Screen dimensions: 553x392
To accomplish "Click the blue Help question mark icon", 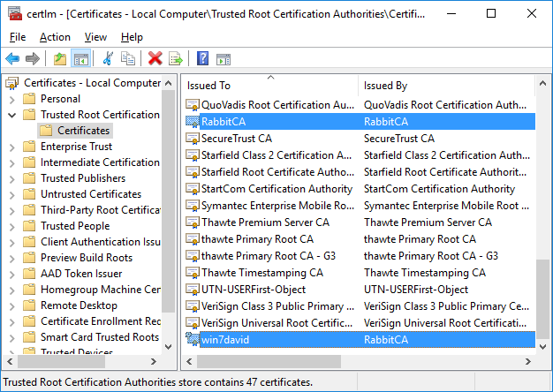I will 203,58.
